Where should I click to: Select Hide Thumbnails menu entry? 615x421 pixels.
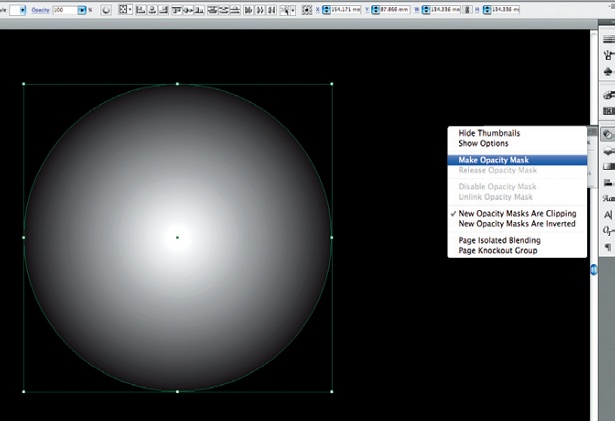coord(489,133)
